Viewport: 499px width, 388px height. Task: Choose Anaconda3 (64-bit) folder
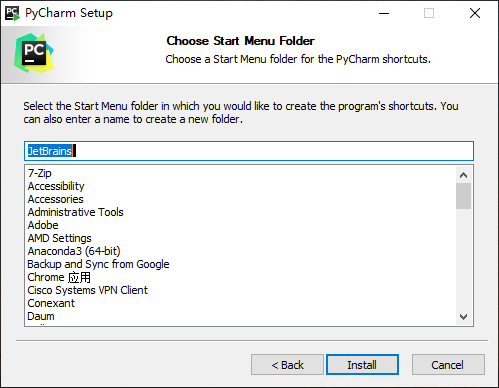coord(74,251)
